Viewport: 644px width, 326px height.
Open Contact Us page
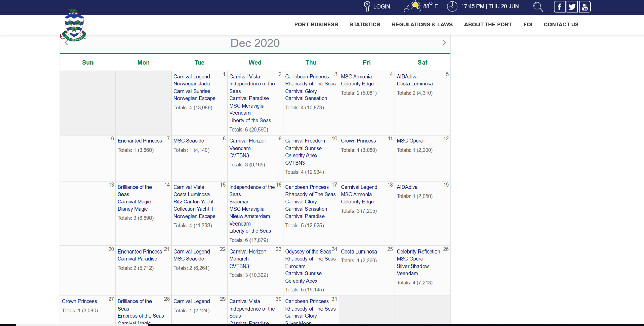tap(561, 25)
